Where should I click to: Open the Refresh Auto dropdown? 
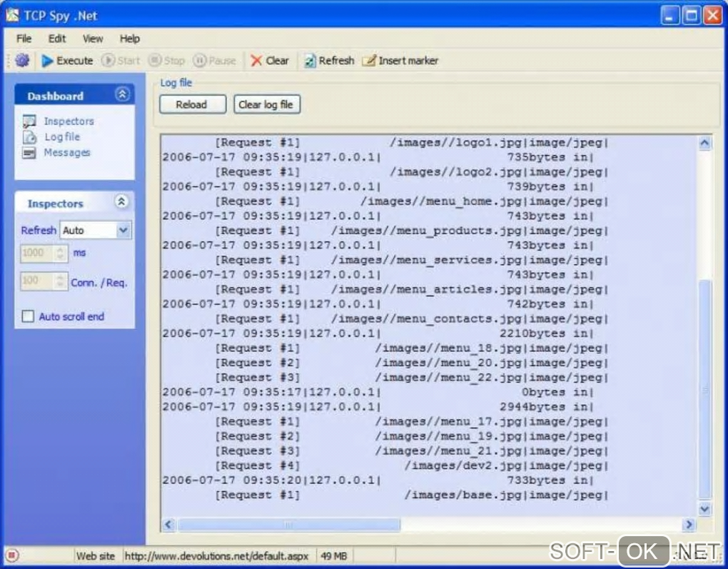pos(123,230)
